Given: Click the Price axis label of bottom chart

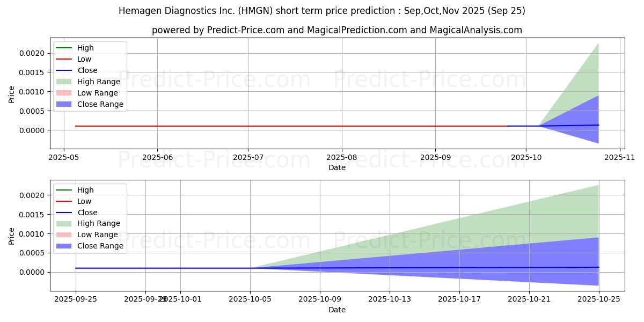Looking at the screenshot, I should (12, 235).
